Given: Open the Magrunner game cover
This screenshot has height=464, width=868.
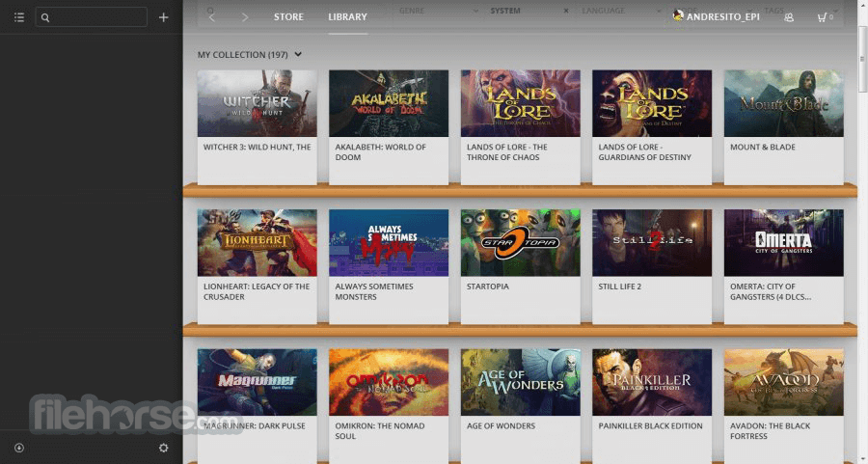Looking at the screenshot, I should pos(258,383).
